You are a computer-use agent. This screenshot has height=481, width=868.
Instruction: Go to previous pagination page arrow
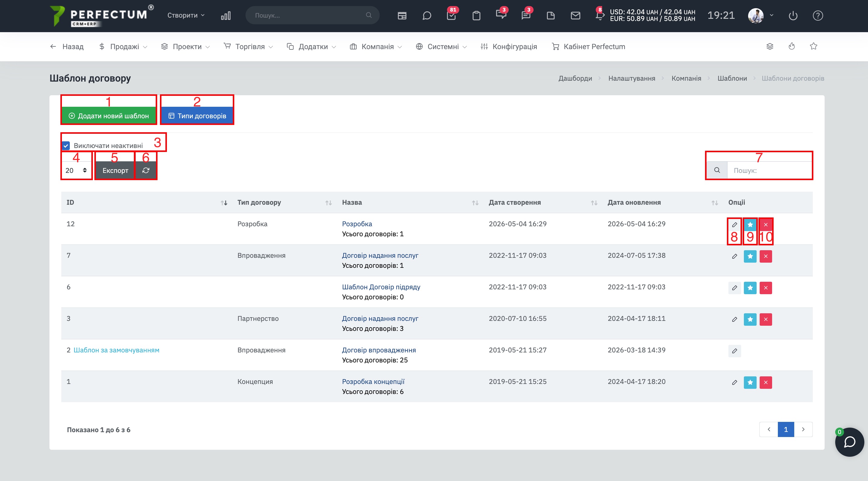point(769,429)
